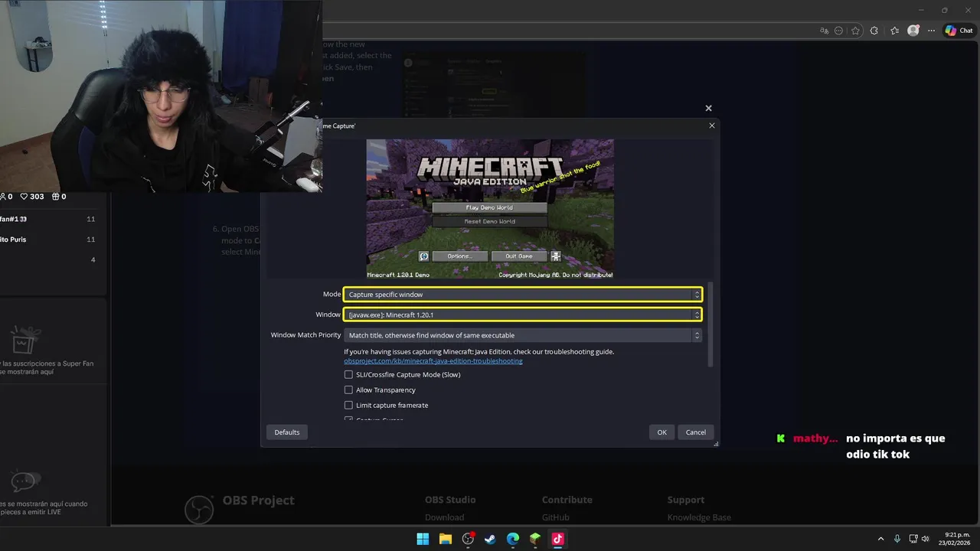This screenshot has height=551, width=980.
Task: Click the properties dialog vertical scrollbar
Action: coord(710,324)
